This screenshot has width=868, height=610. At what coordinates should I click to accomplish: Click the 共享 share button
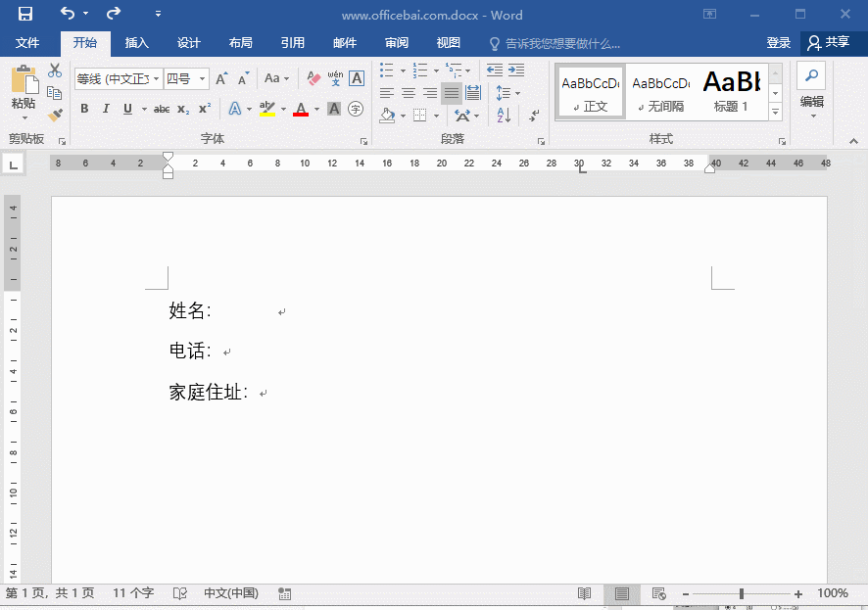coord(829,42)
